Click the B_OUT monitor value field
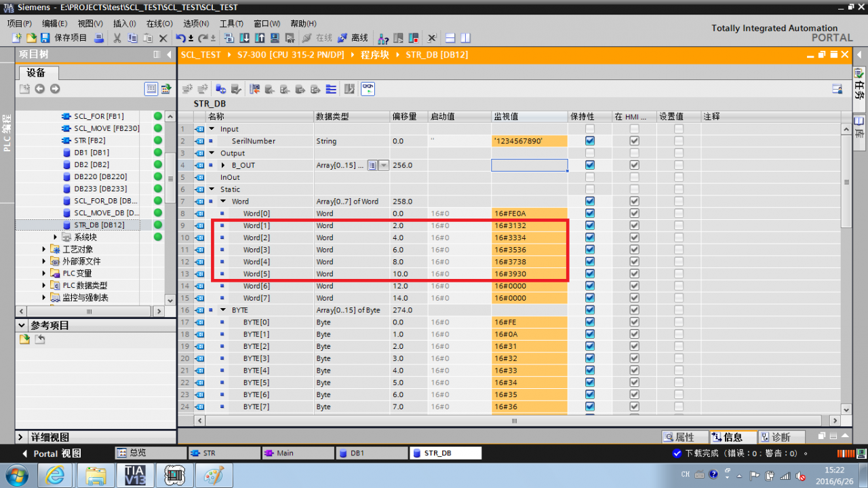 coord(530,165)
